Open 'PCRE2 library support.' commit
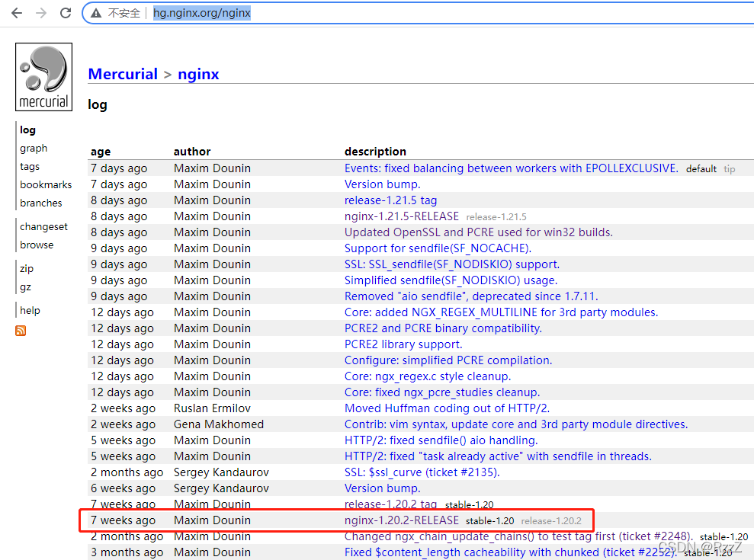 tap(403, 344)
